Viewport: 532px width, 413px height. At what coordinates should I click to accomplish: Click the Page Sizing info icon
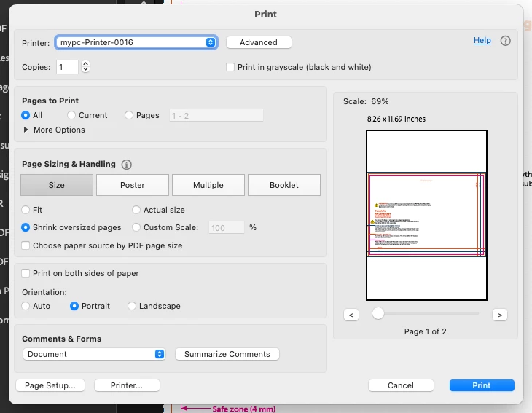(x=126, y=165)
